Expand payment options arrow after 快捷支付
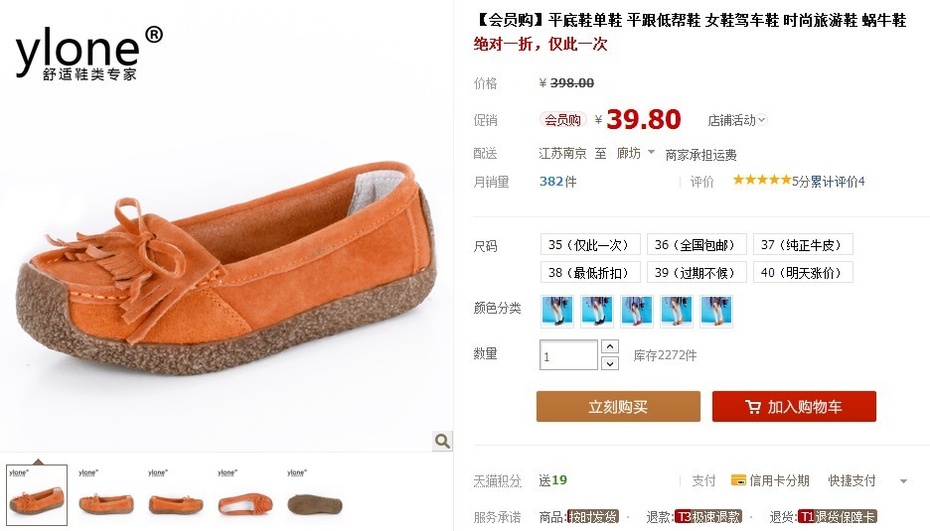The width and height of the screenshot is (930, 531). (903, 481)
